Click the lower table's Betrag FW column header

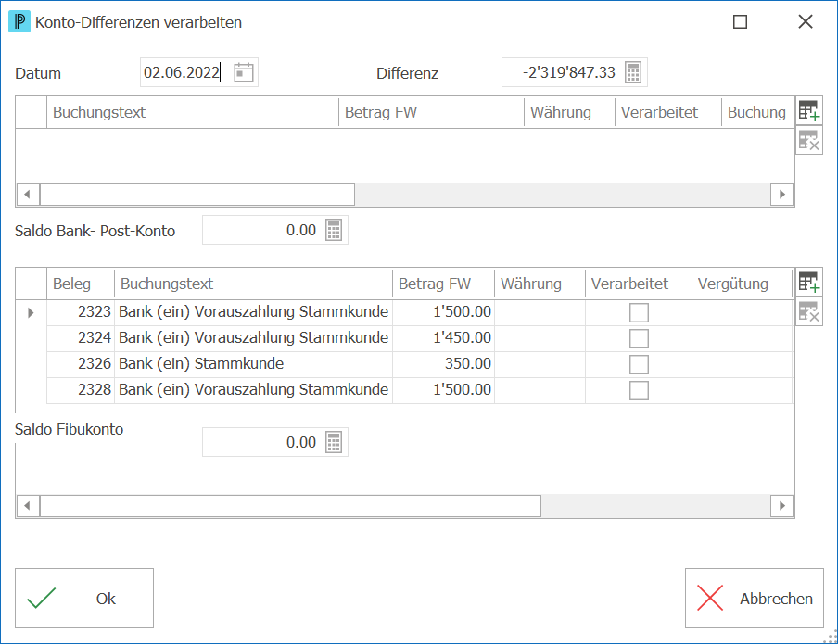(x=444, y=284)
